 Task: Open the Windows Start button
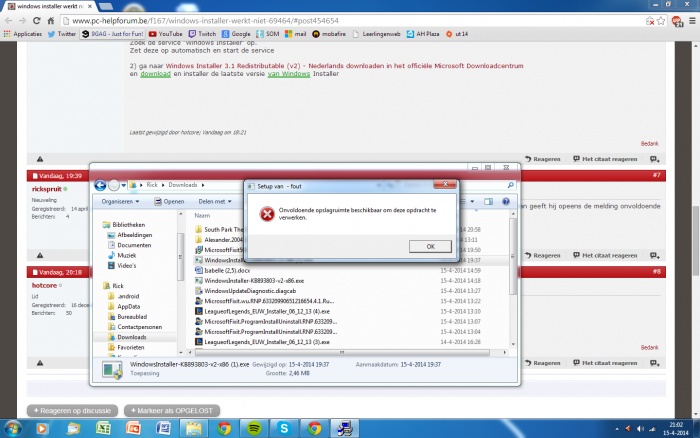coord(12,429)
